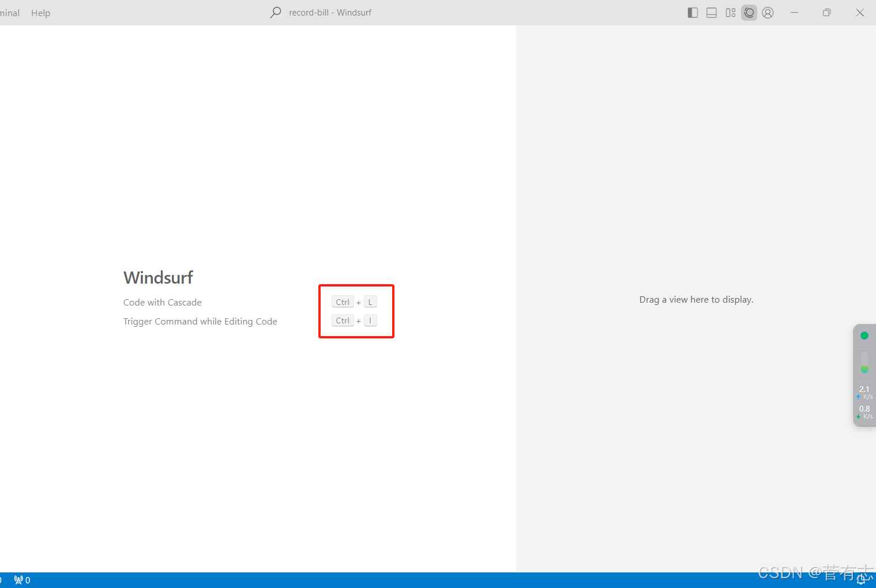876x588 pixels.
Task: Open the Customize Layout icon
Action: (x=731, y=13)
